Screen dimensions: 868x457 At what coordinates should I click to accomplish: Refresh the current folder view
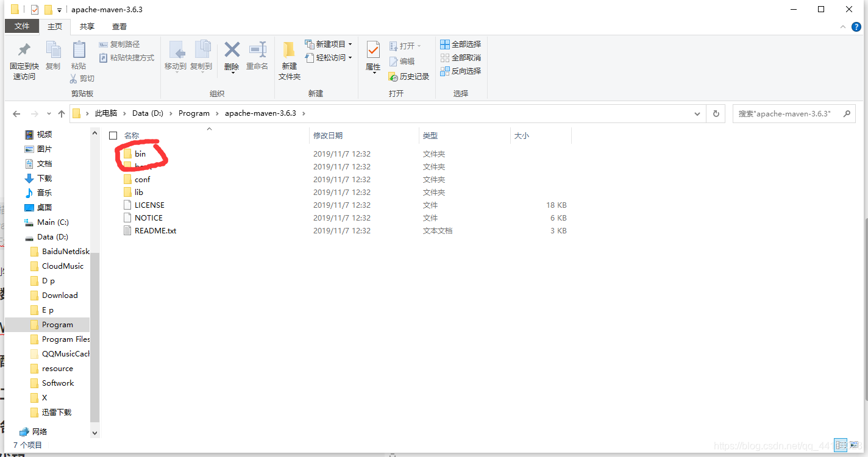click(x=716, y=114)
